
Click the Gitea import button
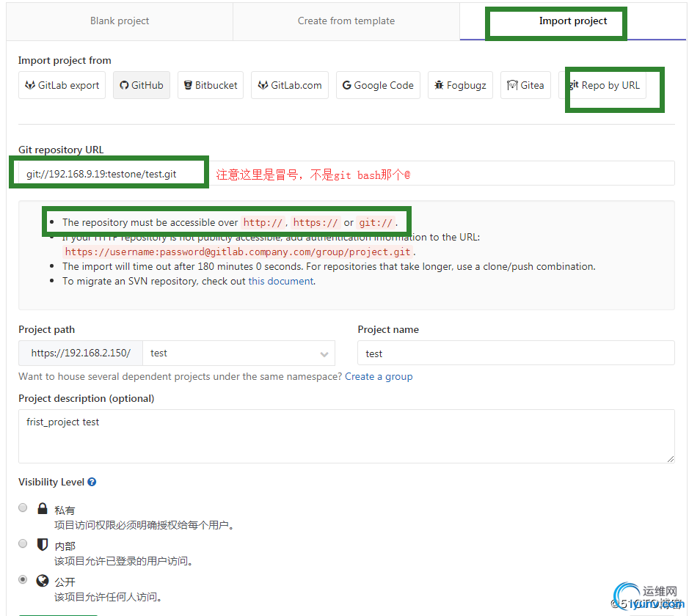[525, 85]
